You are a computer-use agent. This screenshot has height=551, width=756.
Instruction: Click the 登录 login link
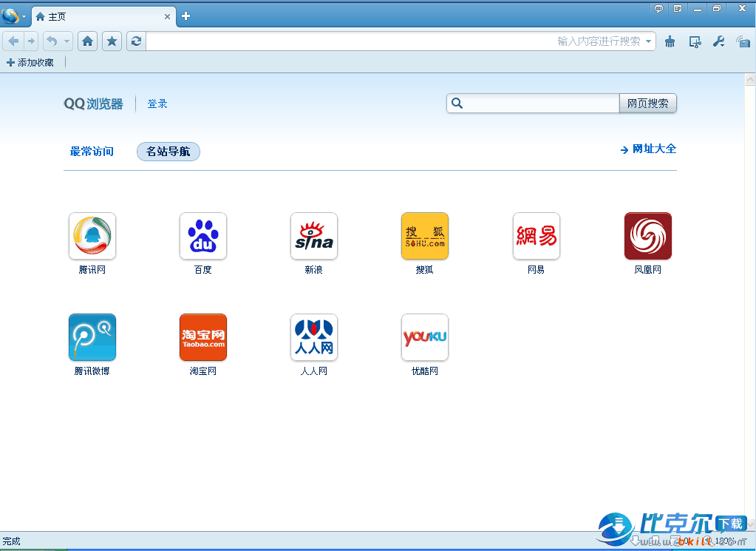157,104
